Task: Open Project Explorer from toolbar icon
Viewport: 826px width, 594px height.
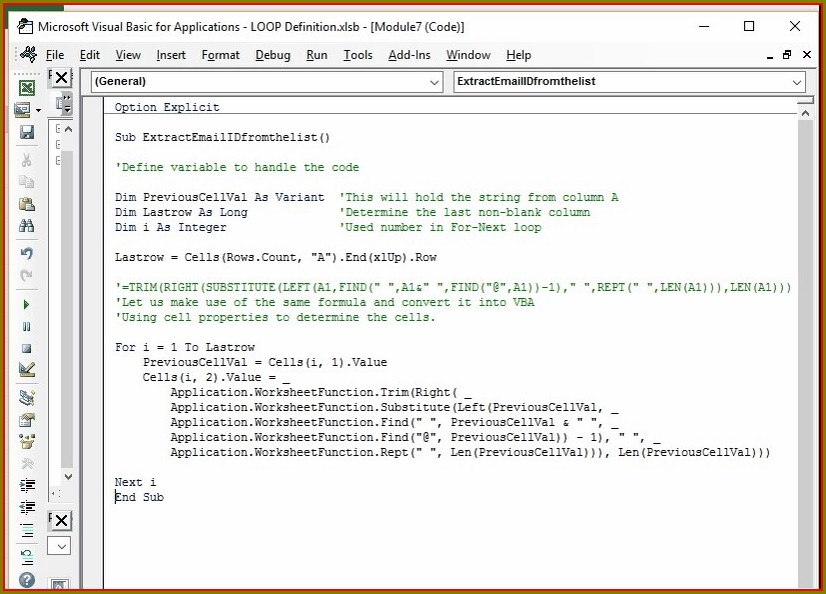Action: pos(27,398)
